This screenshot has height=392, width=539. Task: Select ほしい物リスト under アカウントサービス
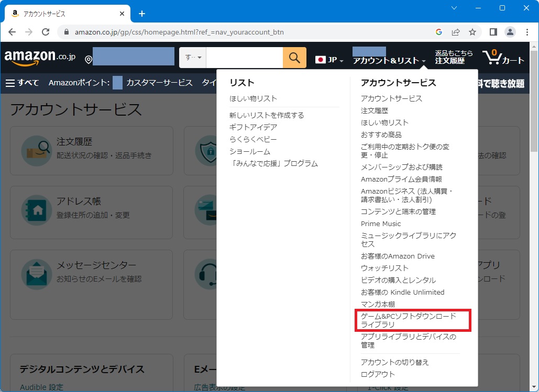pyautogui.click(x=384, y=122)
